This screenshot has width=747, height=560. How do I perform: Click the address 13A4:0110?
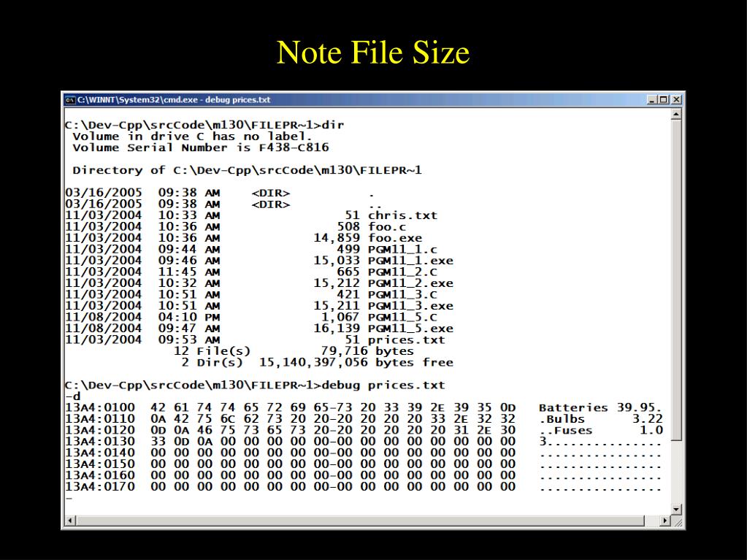pos(100,419)
